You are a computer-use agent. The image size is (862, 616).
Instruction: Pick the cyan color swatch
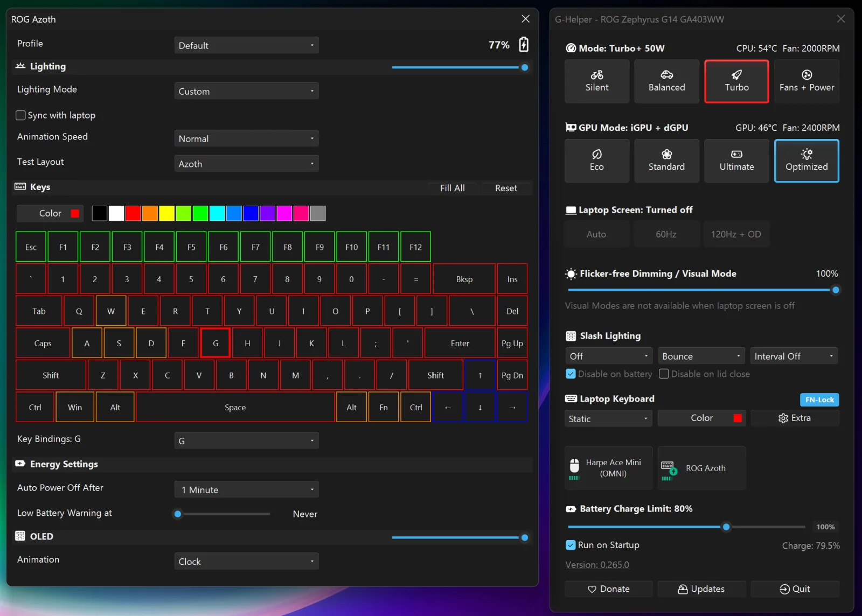coord(217,213)
